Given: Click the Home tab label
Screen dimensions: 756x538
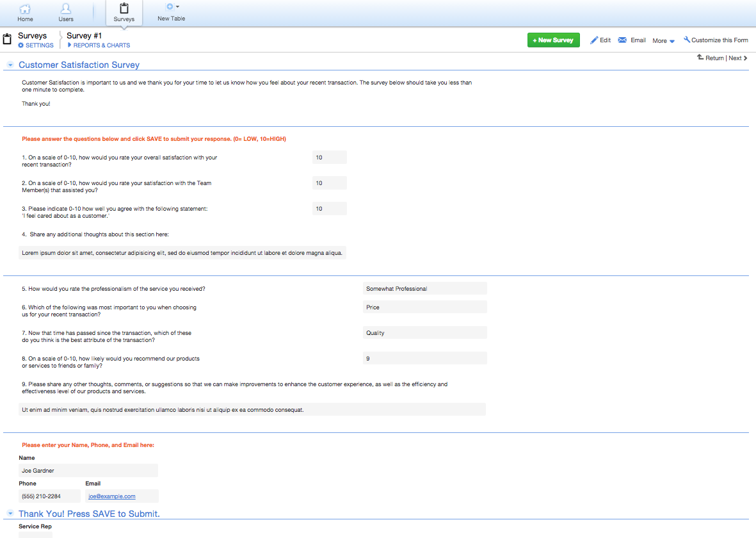Looking at the screenshot, I should click(x=25, y=19).
